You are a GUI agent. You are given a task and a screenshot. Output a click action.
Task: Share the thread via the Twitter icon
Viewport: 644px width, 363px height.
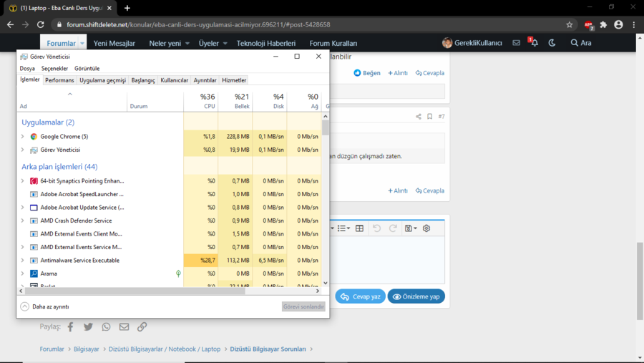tap(88, 326)
